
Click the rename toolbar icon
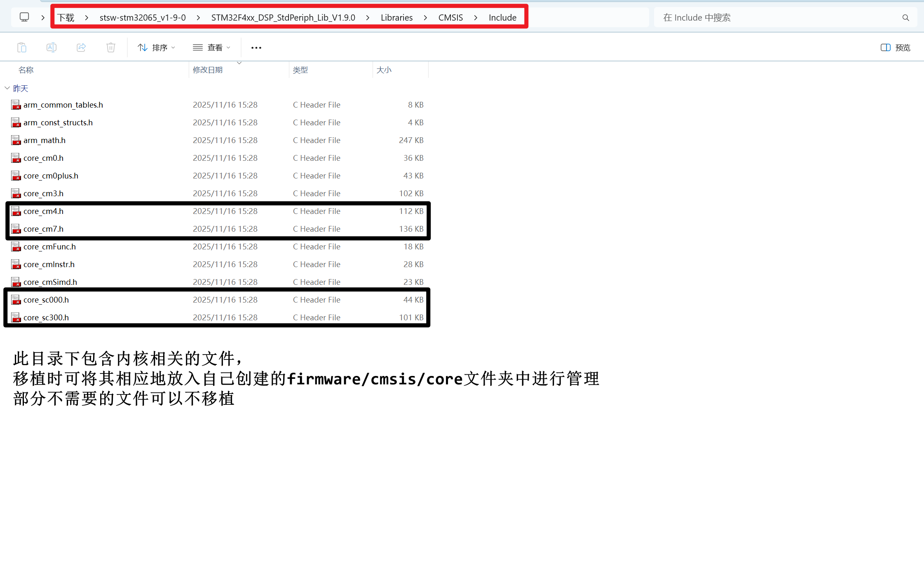pyautogui.click(x=52, y=47)
